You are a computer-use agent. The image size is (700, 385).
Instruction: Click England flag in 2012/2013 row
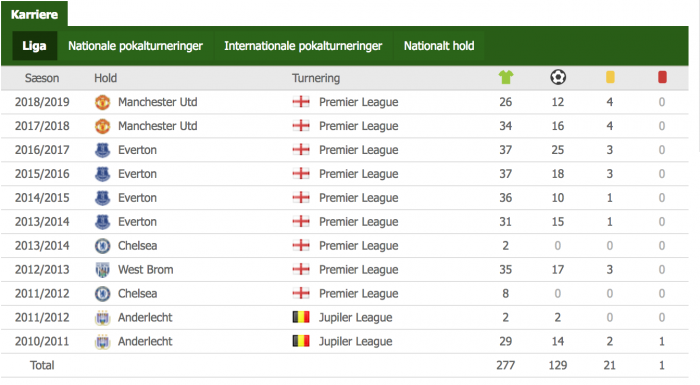pos(301,269)
